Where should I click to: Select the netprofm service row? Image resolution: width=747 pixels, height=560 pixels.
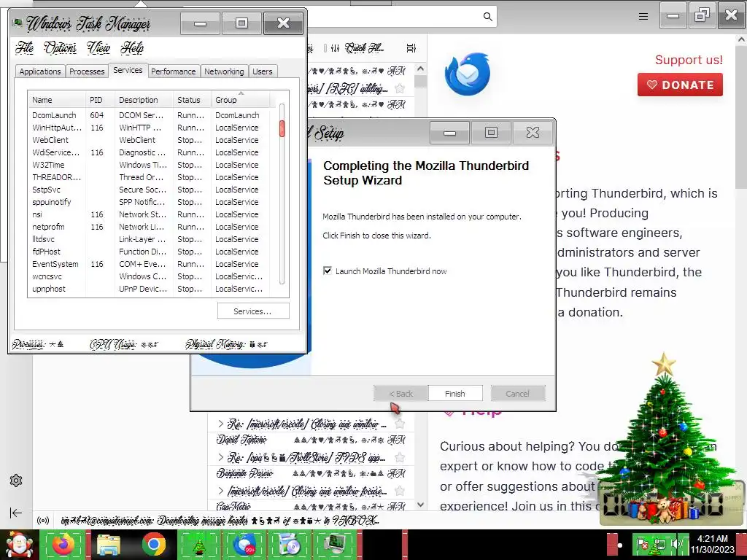149,227
